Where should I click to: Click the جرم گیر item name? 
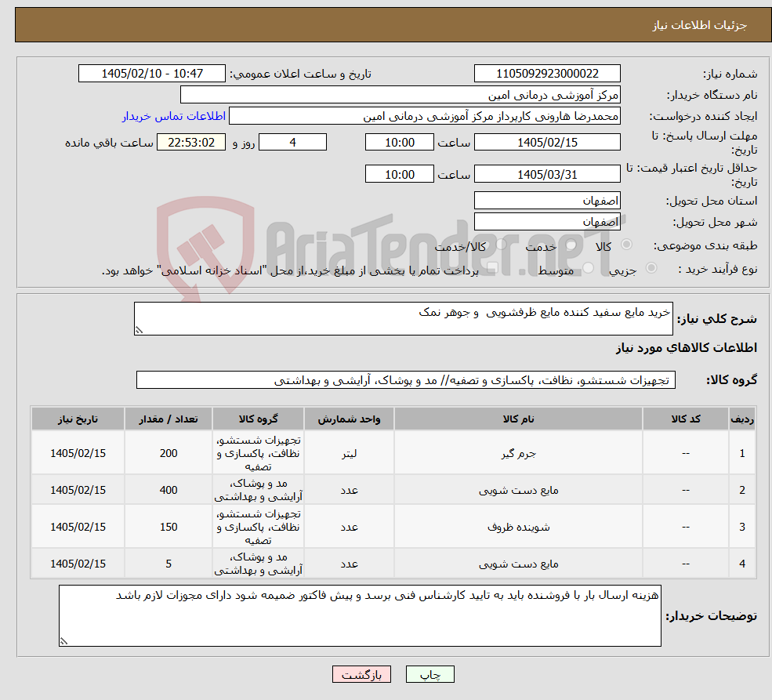pos(518,453)
